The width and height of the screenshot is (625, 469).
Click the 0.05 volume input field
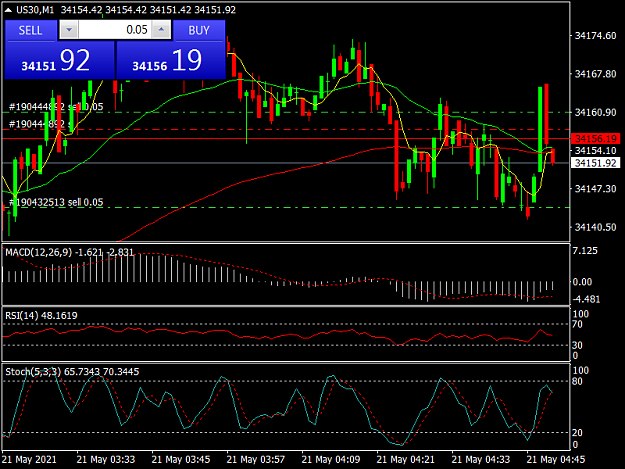115,30
